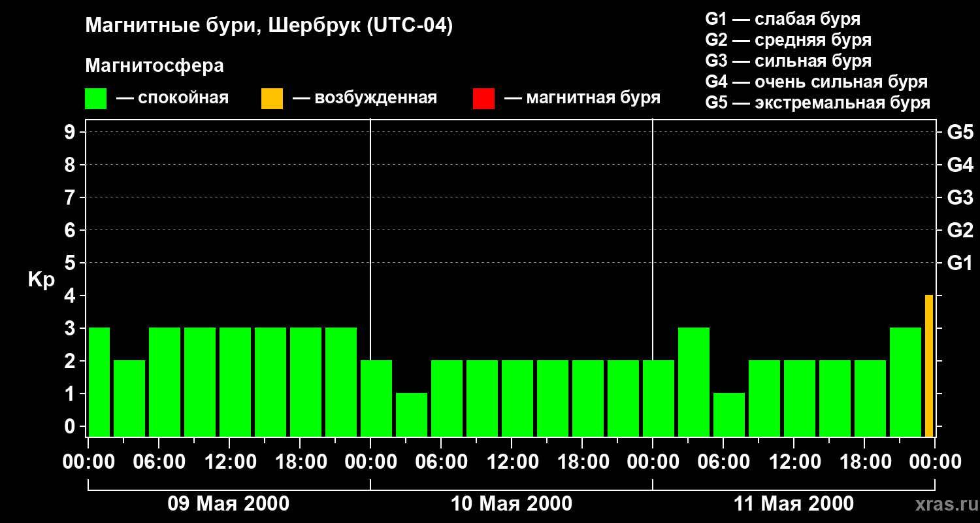Click the yellow "возбужденная" legend swatch

click(272, 99)
